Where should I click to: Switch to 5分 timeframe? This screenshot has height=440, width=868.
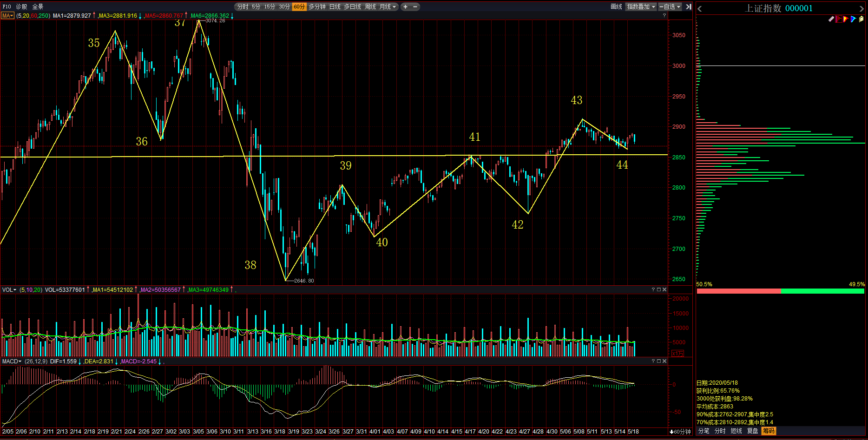tap(256, 7)
